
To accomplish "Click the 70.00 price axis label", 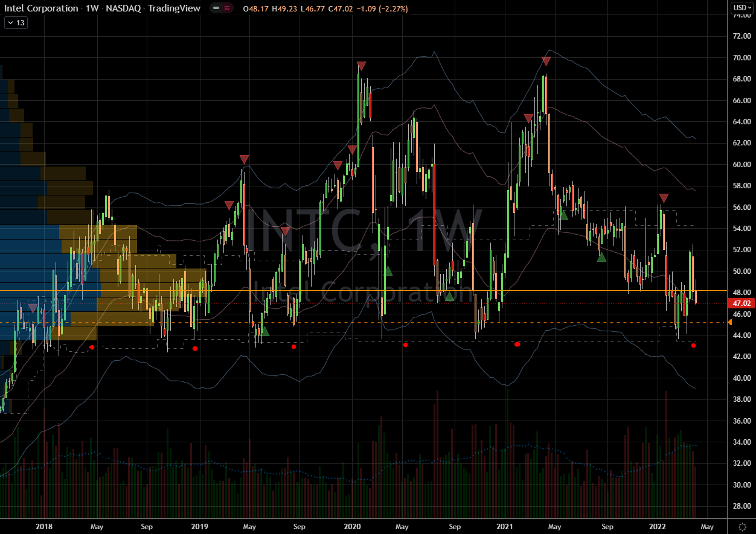I will coord(743,58).
